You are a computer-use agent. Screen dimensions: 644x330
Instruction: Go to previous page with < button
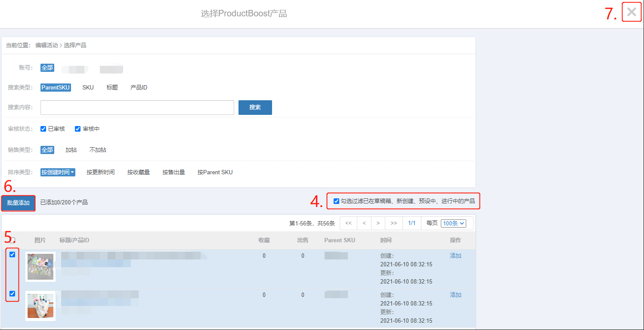(364, 223)
